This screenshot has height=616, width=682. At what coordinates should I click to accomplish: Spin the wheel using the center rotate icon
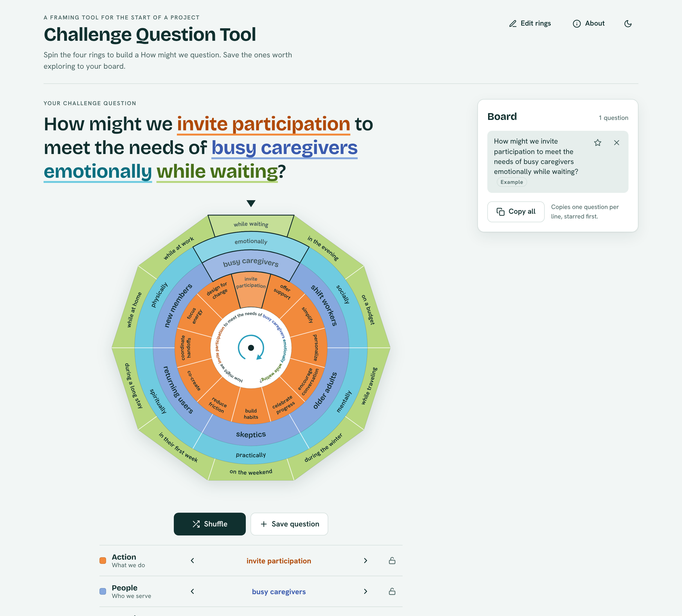[251, 348]
